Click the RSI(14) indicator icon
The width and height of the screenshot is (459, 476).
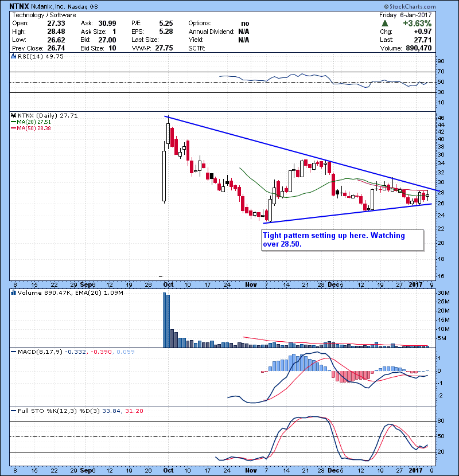[14, 56]
